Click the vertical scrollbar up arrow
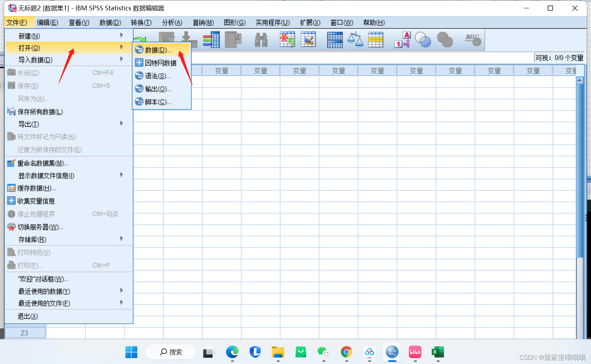The width and height of the screenshot is (591, 364). 580,80
